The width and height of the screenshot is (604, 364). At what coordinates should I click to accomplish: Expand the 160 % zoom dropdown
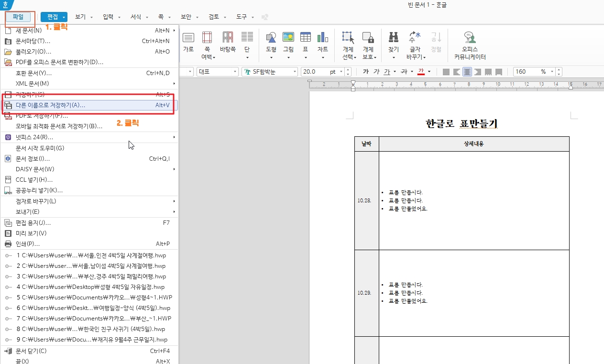[552, 72]
